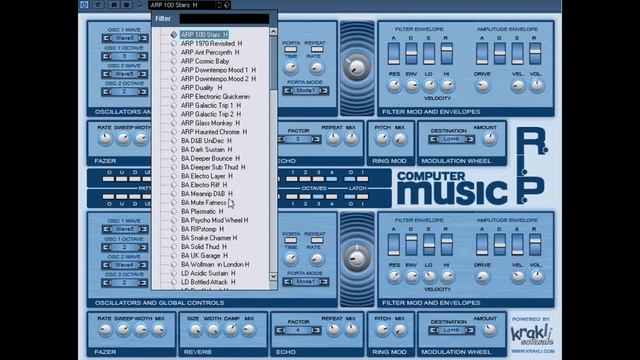Click the REVERB DAMP knob
Image resolution: width=640 pixels, height=360 pixels.
(x=231, y=330)
